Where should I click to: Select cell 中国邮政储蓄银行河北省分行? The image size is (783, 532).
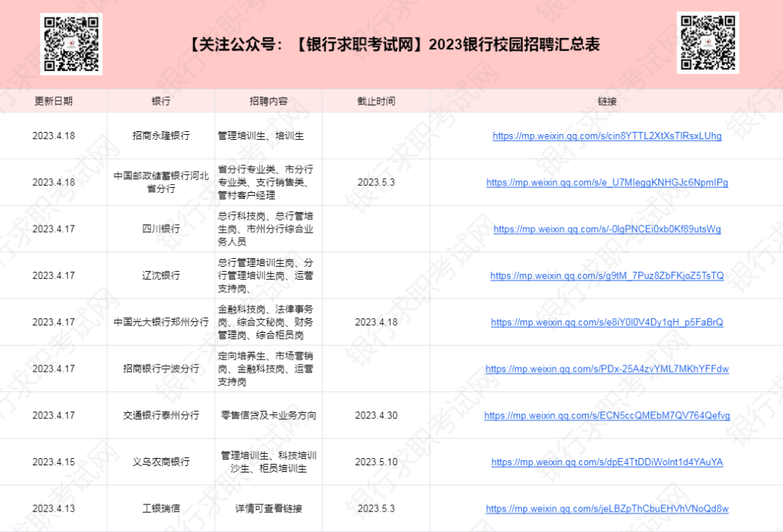click(161, 182)
